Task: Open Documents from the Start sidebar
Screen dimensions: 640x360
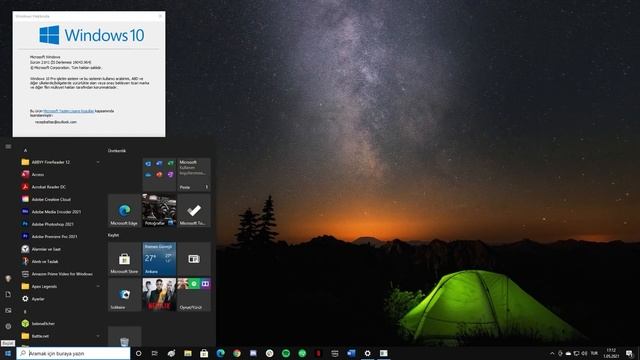Action: (x=8, y=294)
